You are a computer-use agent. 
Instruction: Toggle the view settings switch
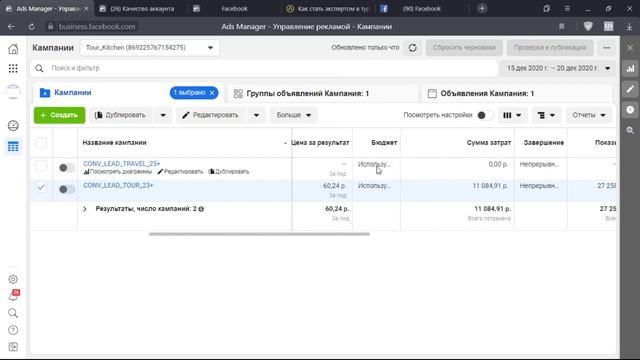[485, 116]
